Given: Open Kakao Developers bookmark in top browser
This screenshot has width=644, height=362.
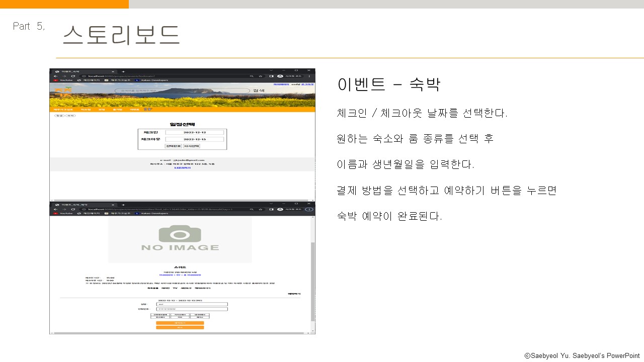Looking at the screenshot, I should click(152, 80).
